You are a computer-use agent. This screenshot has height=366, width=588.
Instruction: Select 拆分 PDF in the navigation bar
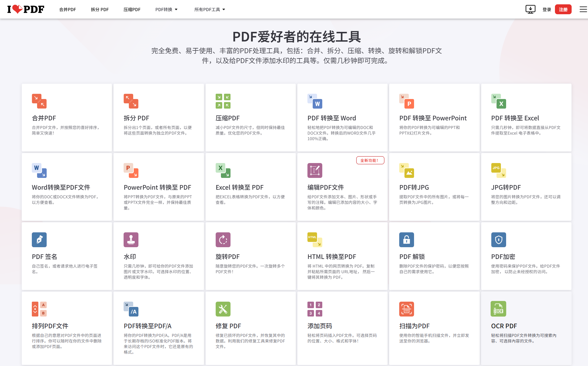pos(99,9)
